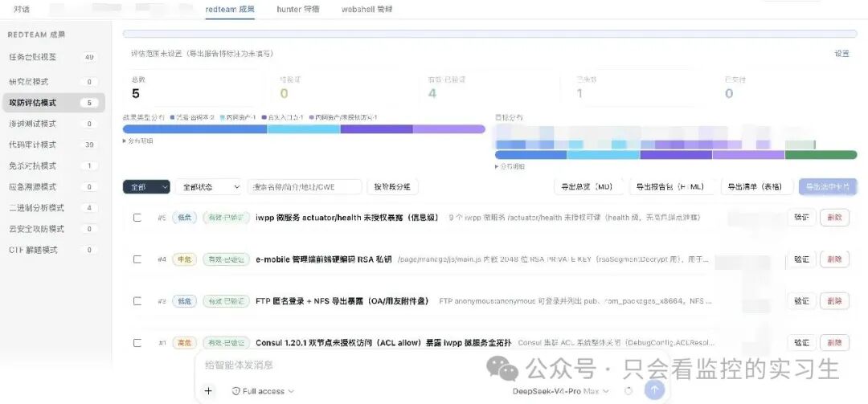Image resolution: width=868 pixels, height=404 pixels.
Task: Select the sidebar mode with count 1
Action: (53, 165)
